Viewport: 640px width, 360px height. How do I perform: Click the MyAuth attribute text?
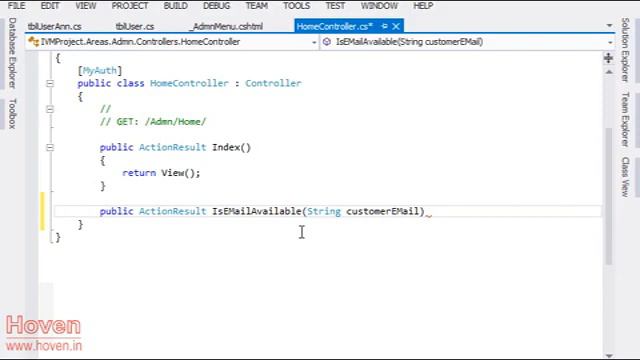pos(100,71)
